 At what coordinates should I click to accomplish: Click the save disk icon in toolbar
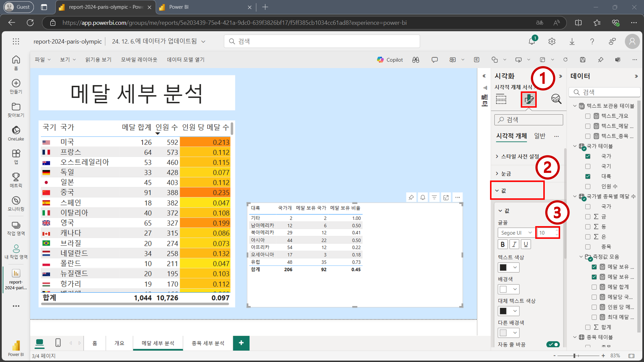[x=583, y=60]
